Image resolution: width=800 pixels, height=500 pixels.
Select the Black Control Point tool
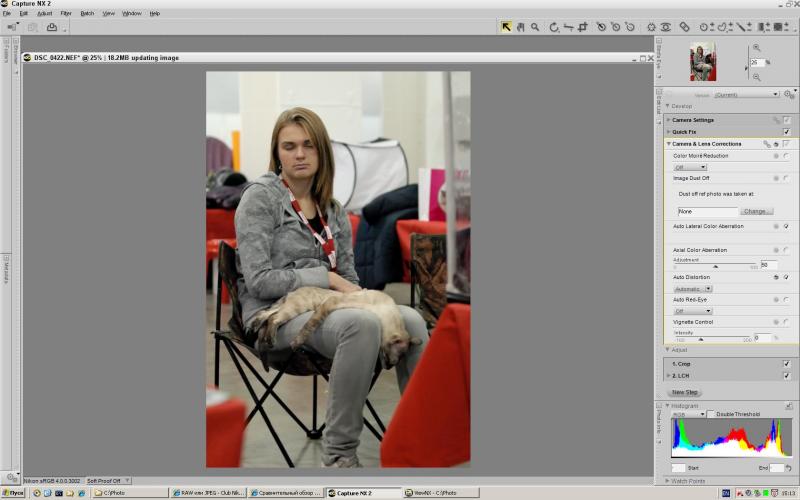pyautogui.click(x=601, y=27)
